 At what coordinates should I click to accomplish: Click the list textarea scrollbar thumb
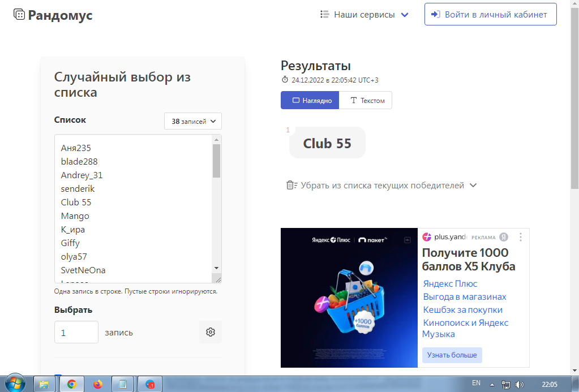click(216, 161)
